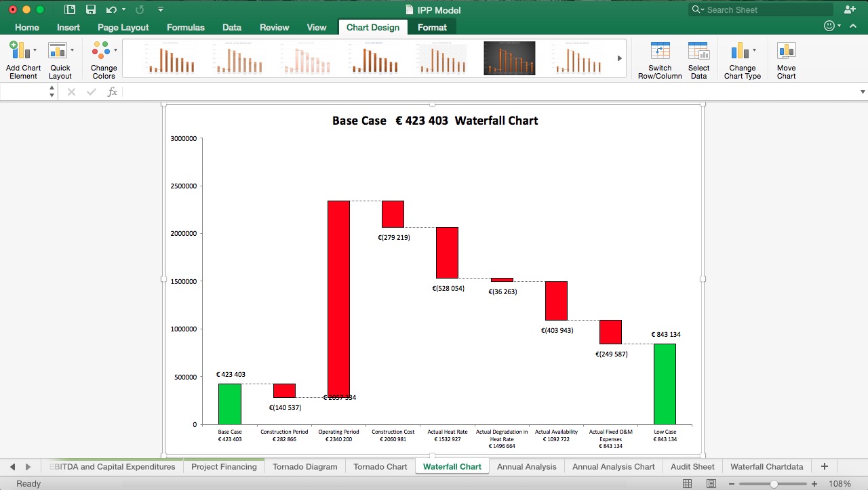Click Switch Row/Column
868x490 pixels.
click(x=659, y=58)
